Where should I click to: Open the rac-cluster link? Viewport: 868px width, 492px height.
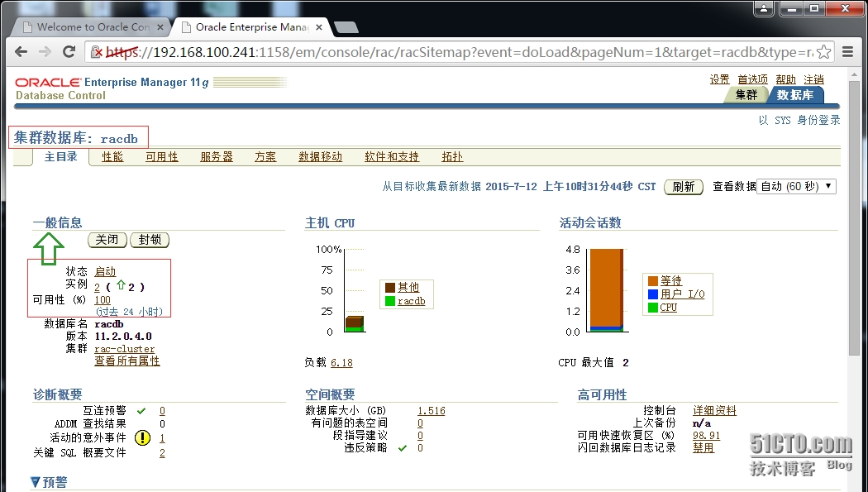click(125, 349)
